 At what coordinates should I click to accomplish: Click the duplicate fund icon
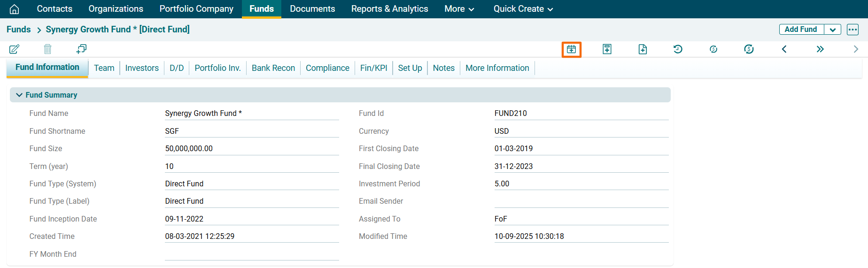coord(81,49)
